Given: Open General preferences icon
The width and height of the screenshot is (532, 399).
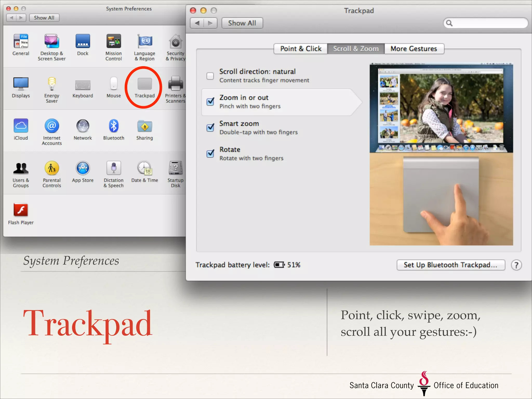Looking at the screenshot, I should pyautogui.click(x=21, y=41).
